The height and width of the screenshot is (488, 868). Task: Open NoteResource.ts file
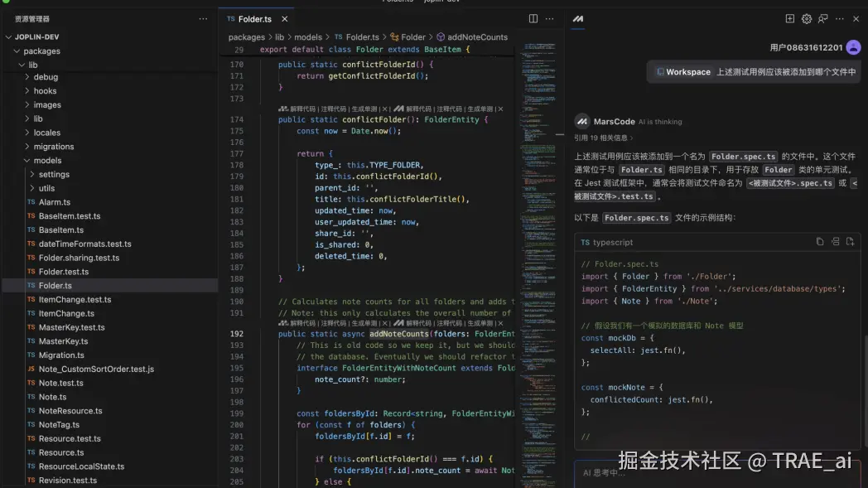coord(109,410)
